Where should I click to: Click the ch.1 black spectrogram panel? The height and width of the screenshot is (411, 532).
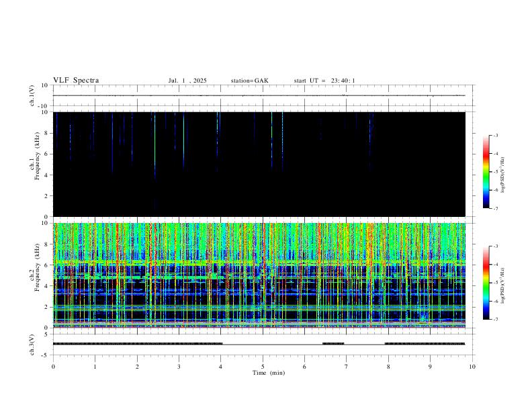point(259,164)
